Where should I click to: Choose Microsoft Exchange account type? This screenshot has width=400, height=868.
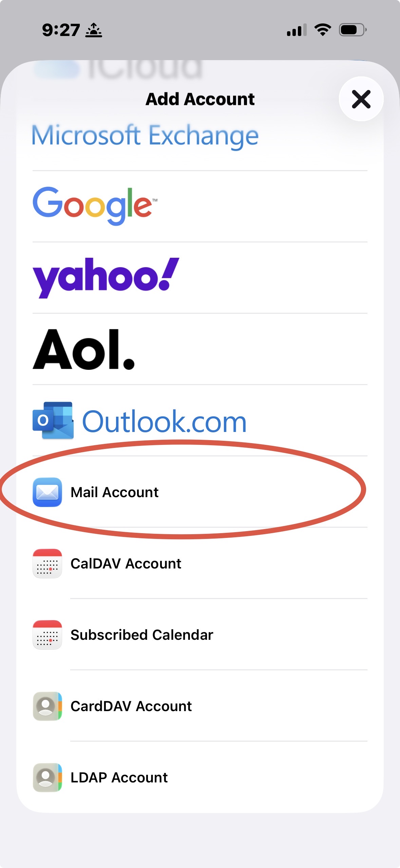145,135
